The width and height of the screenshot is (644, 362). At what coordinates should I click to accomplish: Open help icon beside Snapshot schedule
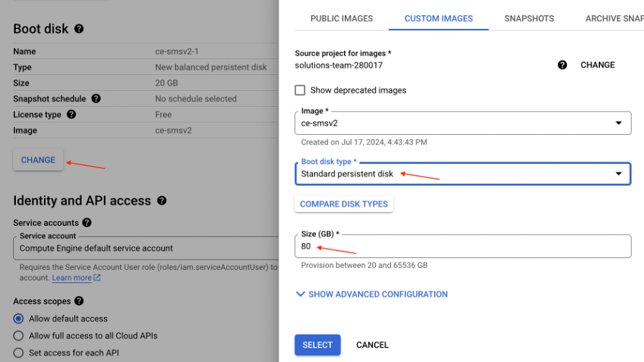click(x=96, y=98)
